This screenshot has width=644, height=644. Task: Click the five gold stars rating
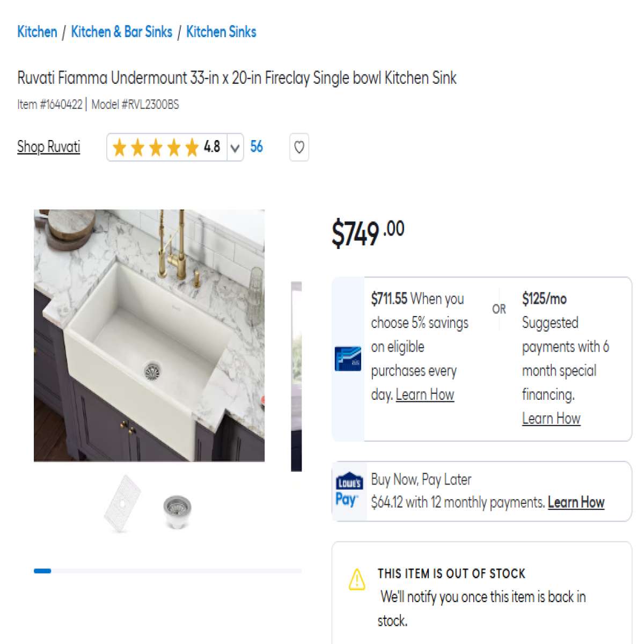coord(156,147)
